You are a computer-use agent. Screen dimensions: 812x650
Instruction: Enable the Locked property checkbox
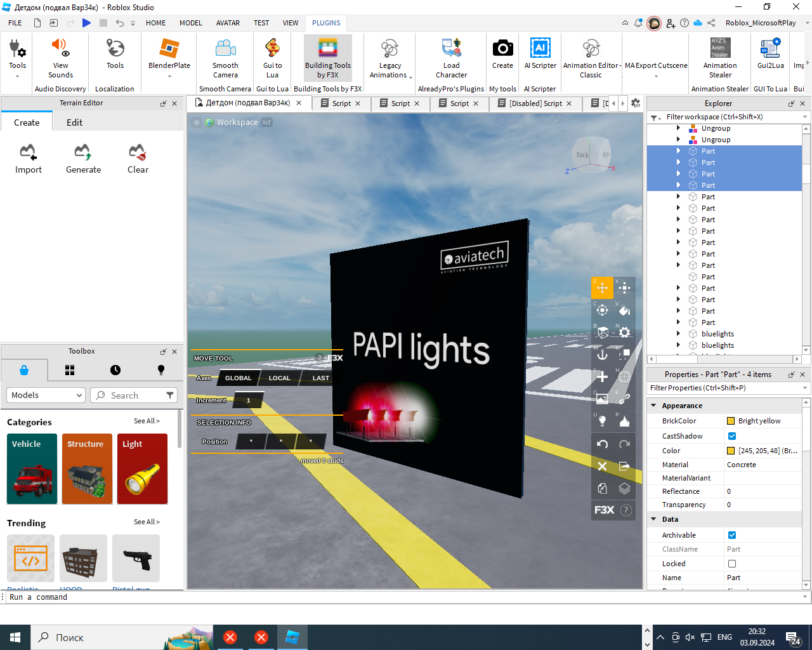[732, 564]
